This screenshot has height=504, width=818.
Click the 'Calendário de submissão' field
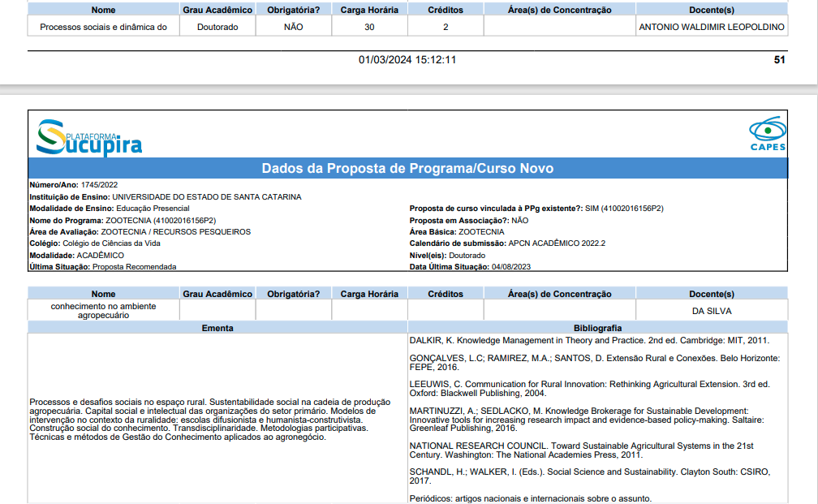pos(507,243)
